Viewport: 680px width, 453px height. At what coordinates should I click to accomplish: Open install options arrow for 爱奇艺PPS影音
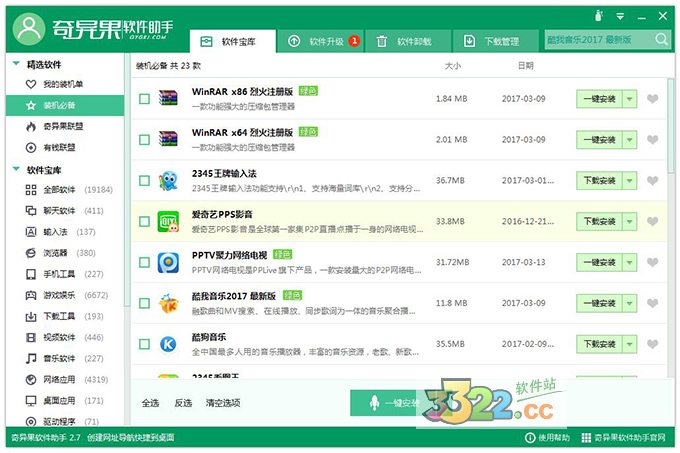pyautogui.click(x=629, y=222)
